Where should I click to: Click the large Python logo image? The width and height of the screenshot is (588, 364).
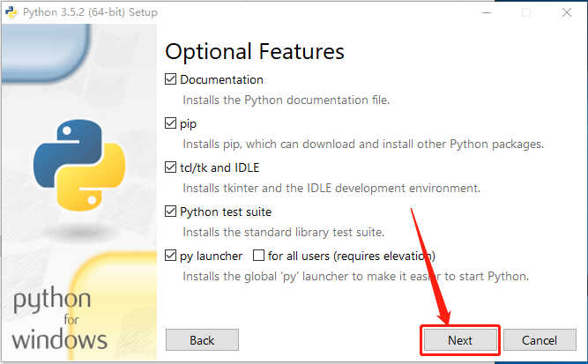pos(79,166)
